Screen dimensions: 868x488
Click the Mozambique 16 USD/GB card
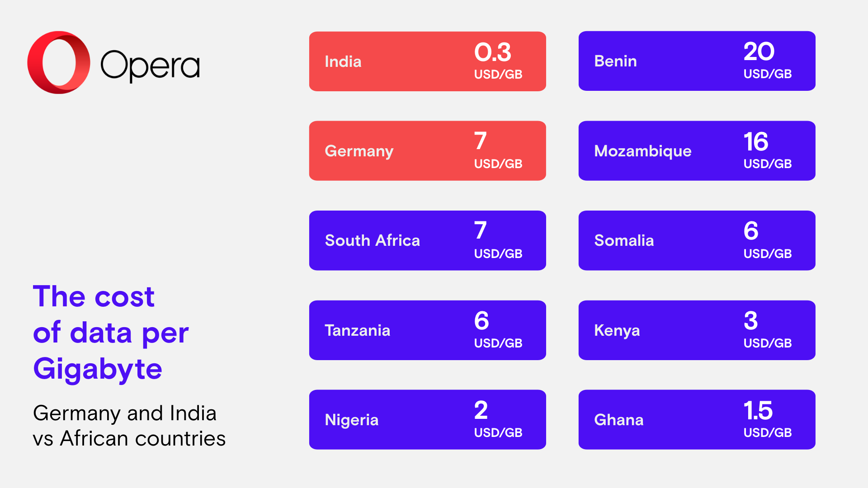point(697,151)
